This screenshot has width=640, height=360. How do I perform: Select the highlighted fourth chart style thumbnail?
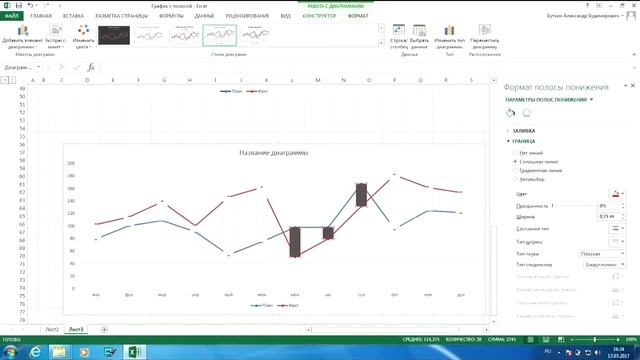point(220,36)
